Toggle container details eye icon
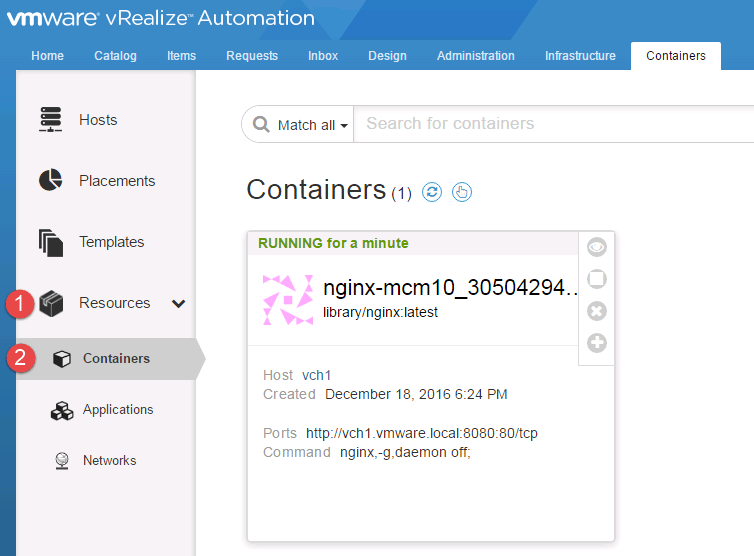The height and width of the screenshot is (556, 754). [597, 247]
